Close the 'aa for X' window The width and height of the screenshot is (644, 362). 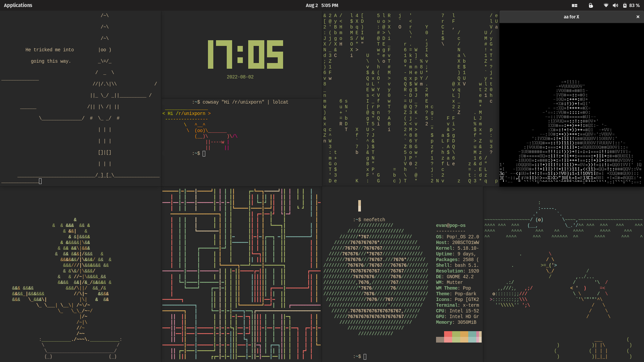(638, 16)
